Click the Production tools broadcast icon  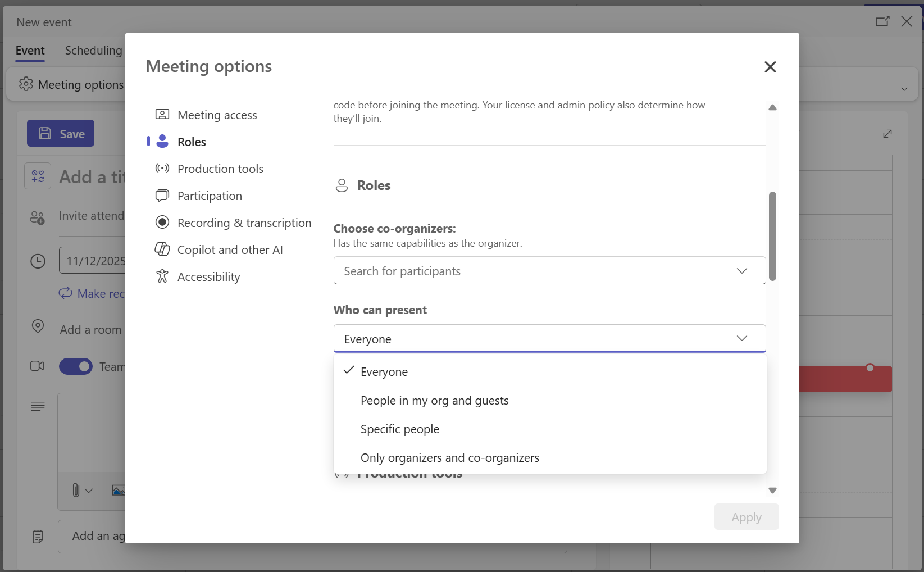162,168
